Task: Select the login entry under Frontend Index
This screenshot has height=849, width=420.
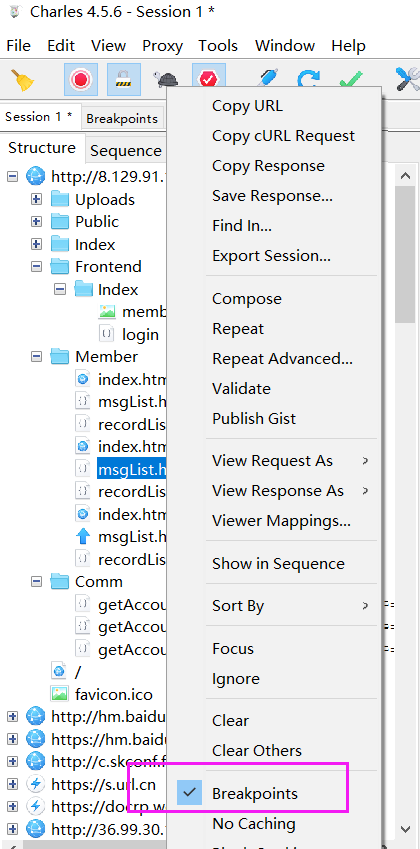Action: pyautogui.click(x=140, y=335)
